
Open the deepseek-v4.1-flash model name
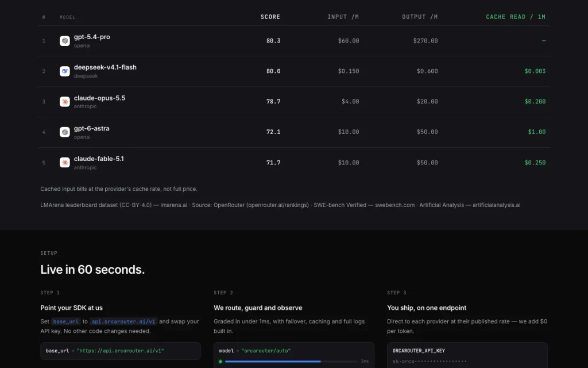[105, 67]
